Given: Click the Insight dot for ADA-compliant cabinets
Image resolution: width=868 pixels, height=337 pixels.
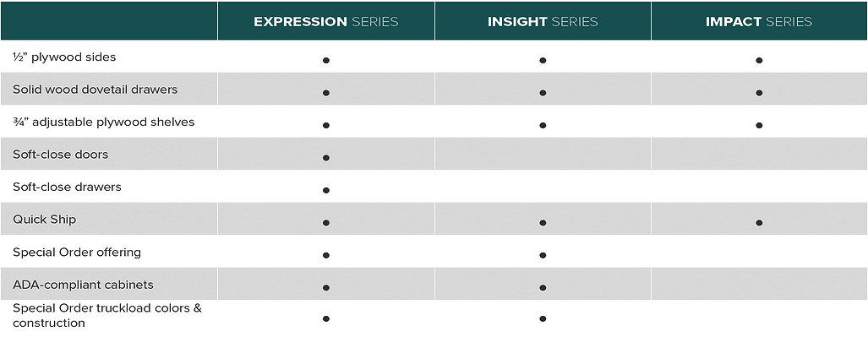Looking at the screenshot, I should [x=543, y=288].
